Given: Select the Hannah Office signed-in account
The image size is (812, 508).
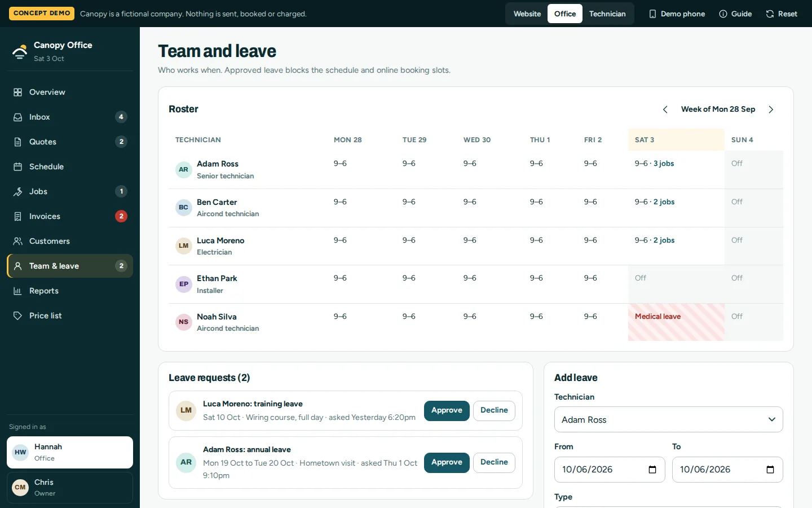Looking at the screenshot, I should 70,452.
